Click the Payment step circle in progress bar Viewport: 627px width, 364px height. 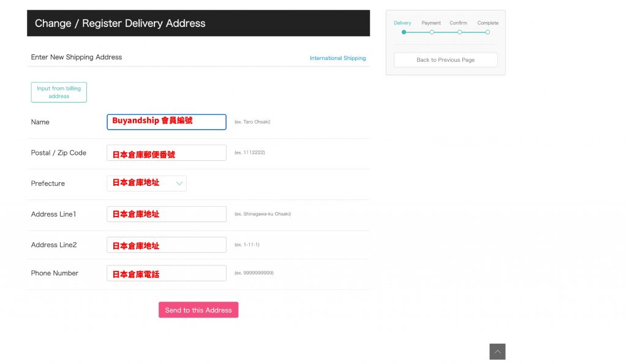click(432, 32)
